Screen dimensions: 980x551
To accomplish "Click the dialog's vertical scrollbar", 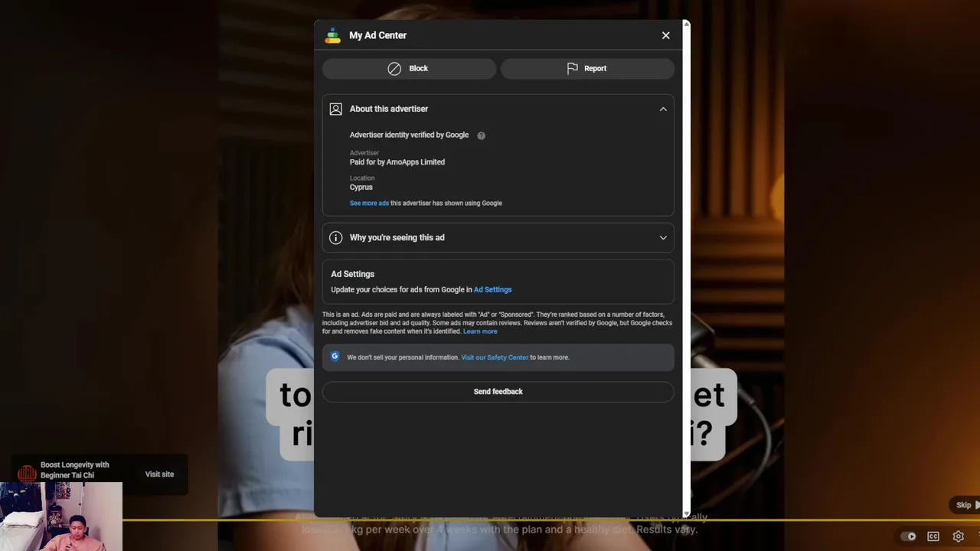I will tap(686, 268).
